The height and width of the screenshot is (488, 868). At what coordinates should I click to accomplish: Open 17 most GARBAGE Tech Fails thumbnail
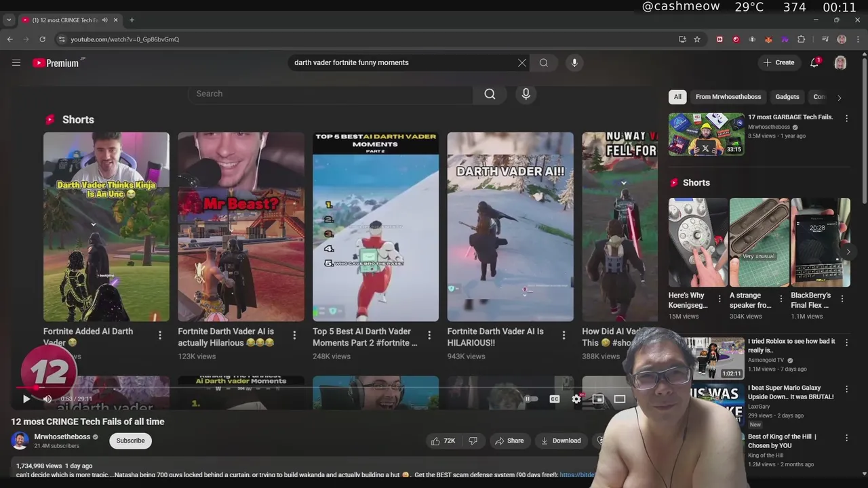[706, 134]
